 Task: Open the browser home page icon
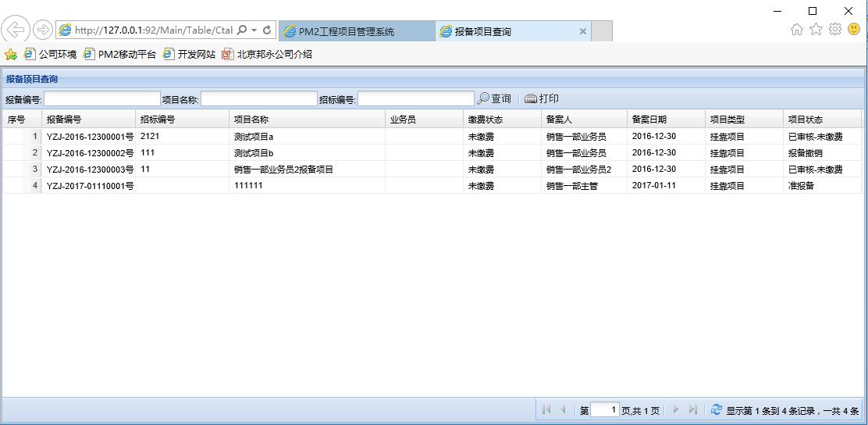tap(796, 29)
